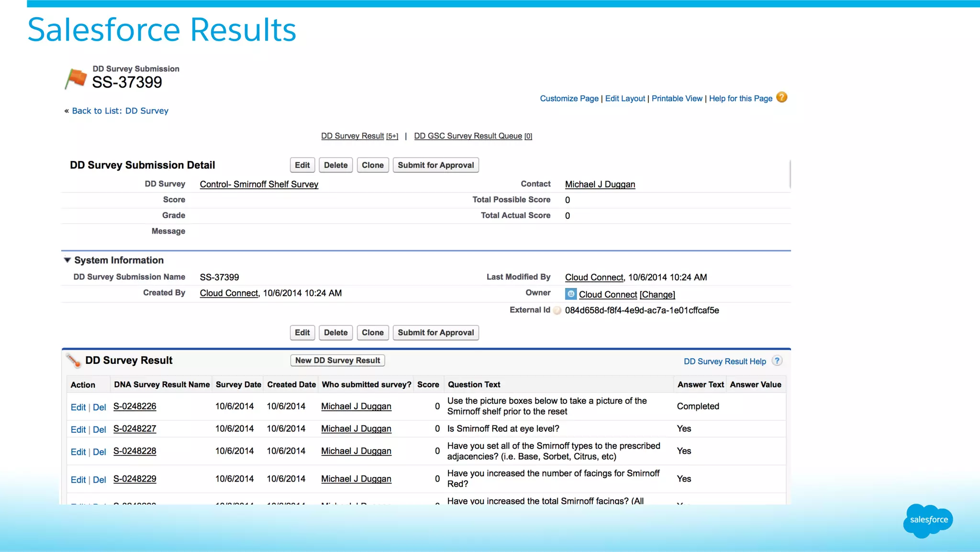Click the top Edit button
This screenshot has width=980, height=552.
[x=302, y=165]
